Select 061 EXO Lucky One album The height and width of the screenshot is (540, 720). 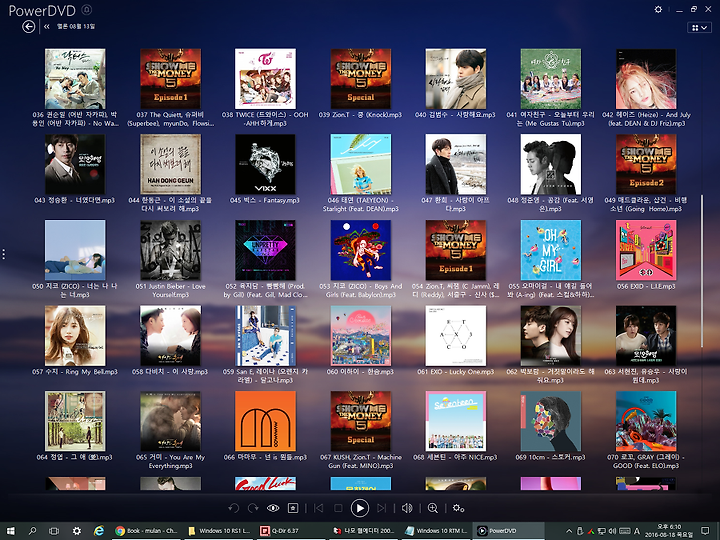pyautogui.click(x=456, y=336)
